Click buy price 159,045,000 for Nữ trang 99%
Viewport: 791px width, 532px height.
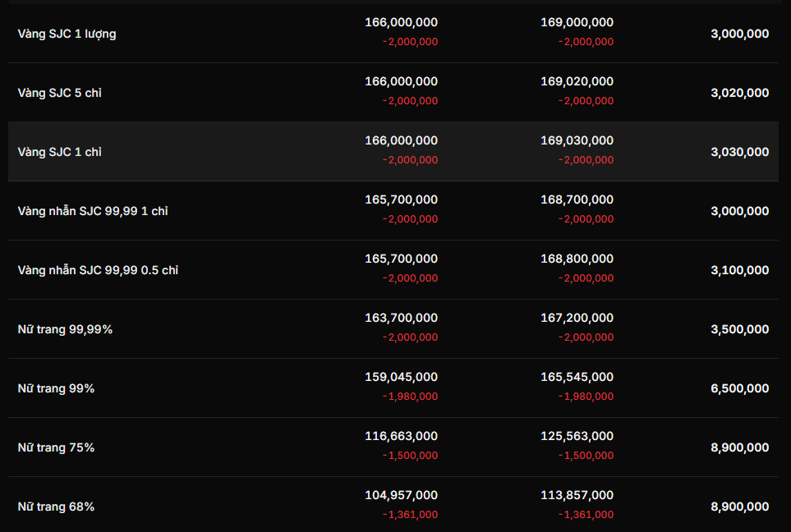pyautogui.click(x=401, y=377)
